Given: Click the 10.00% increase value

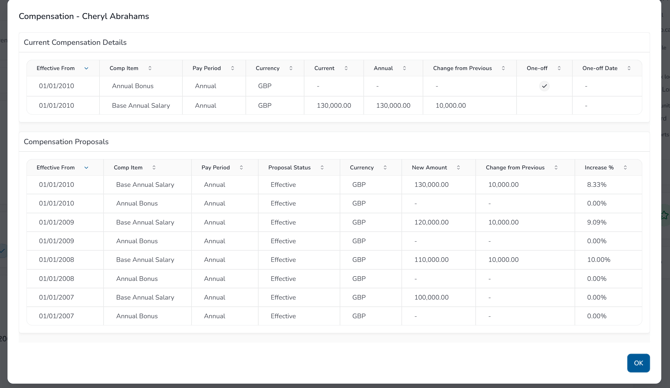Looking at the screenshot, I should click(599, 260).
